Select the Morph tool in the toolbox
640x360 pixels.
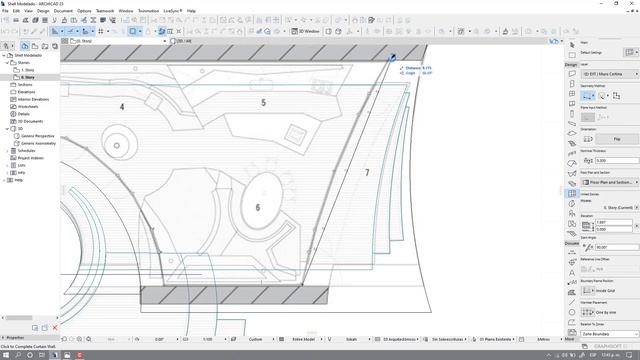coord(572,203)
